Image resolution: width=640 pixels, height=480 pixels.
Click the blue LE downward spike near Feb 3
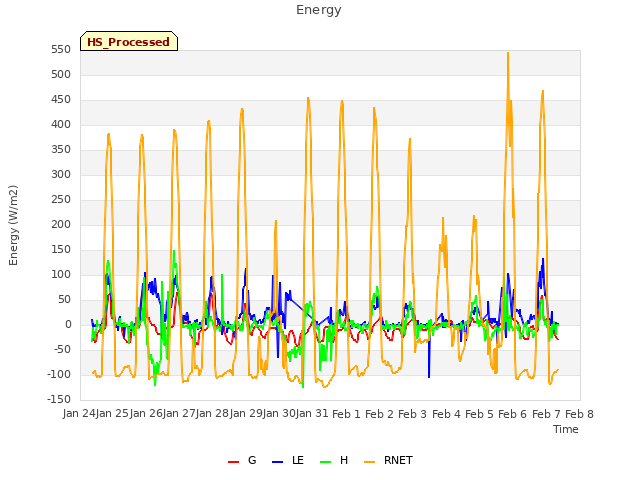click(429, 374)
